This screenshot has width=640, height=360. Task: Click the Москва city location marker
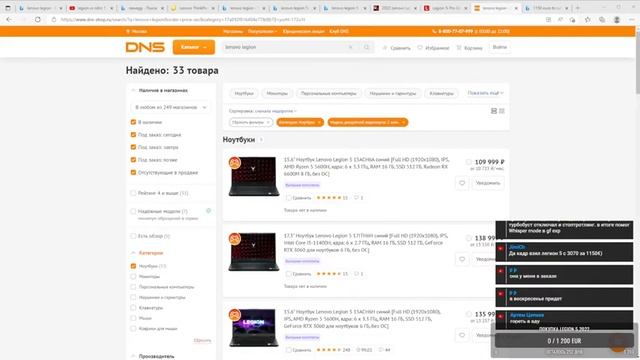pyautogui.click(x=136, y=31)
